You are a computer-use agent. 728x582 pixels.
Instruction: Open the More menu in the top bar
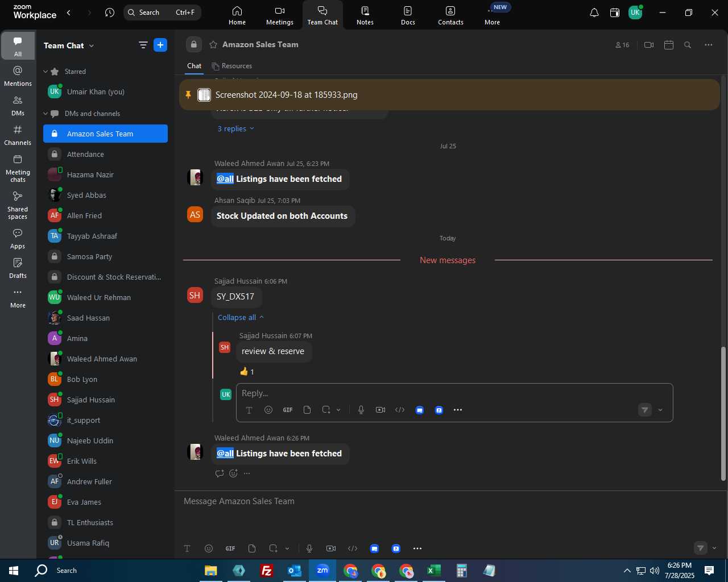click(x=493, y=15)
